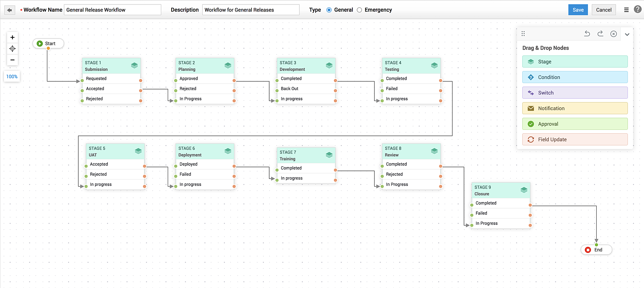Screen dimensions: 644x288
Task: Click the circled X clear icon
Action: click(613, 34)
